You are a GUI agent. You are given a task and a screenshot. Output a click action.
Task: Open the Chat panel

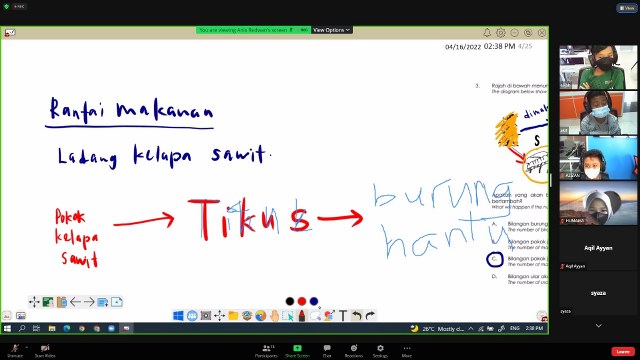[x=327, y=350]
